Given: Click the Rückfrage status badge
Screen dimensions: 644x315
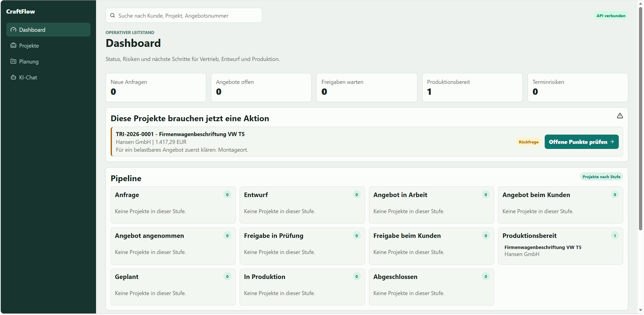Looking at the screenshot, I should (529, 142).
